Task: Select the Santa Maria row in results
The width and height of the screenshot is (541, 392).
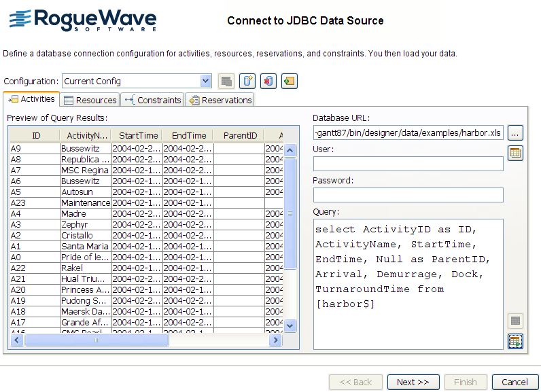Action: tap(85, 246)
